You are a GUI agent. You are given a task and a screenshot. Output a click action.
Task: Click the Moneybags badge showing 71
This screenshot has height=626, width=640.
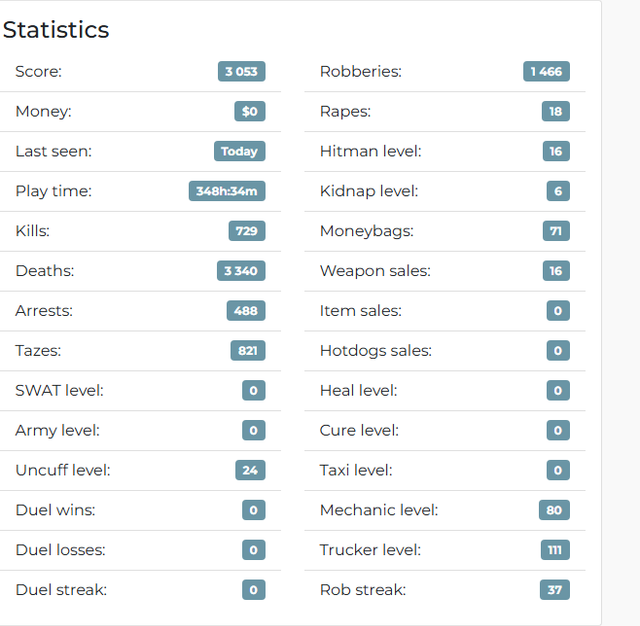[x=556, y=231]
